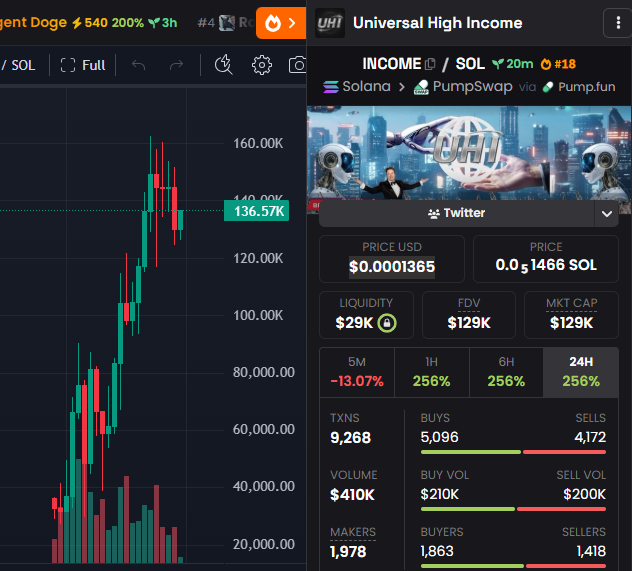632x571 pixels.
Task: Click the PumpSwap logo icon
Action: pyautogui.click(x=421, y=87)
